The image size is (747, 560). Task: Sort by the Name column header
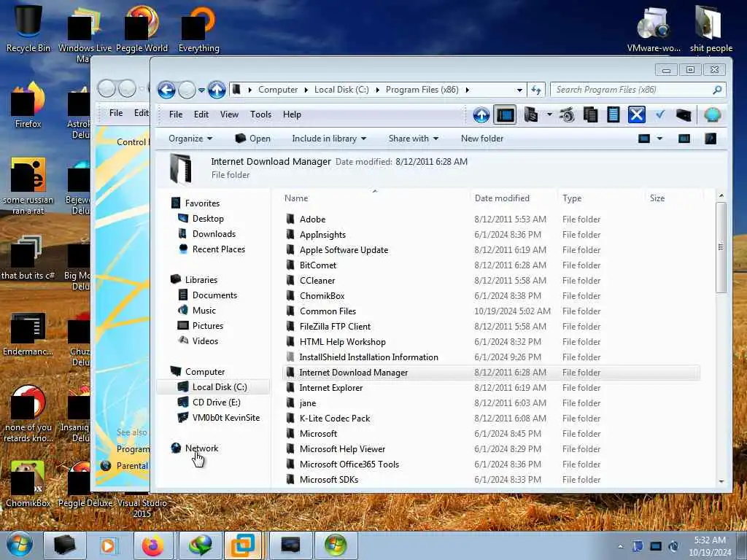tap(374, 198)
